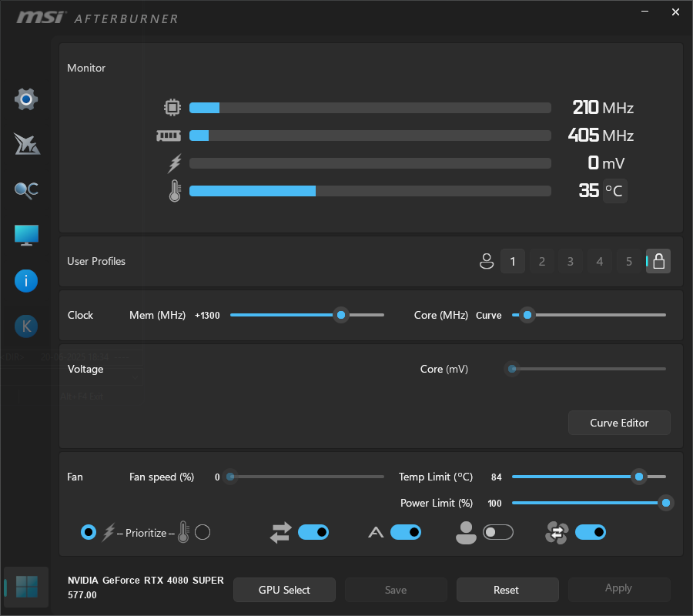Click the voltage lightning icon in Monitor
The width and height of the screenshot is (693, 616).
175,163
